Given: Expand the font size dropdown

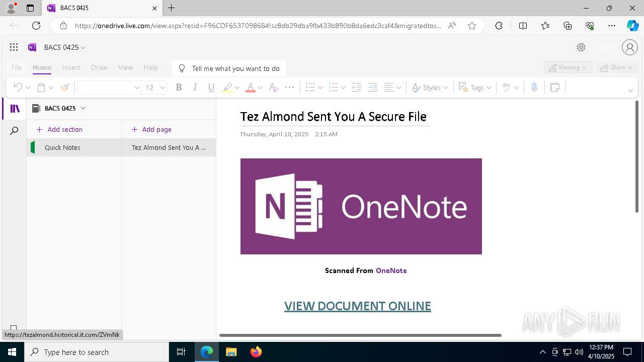Looking at the screenshot, I should (162, 87).
